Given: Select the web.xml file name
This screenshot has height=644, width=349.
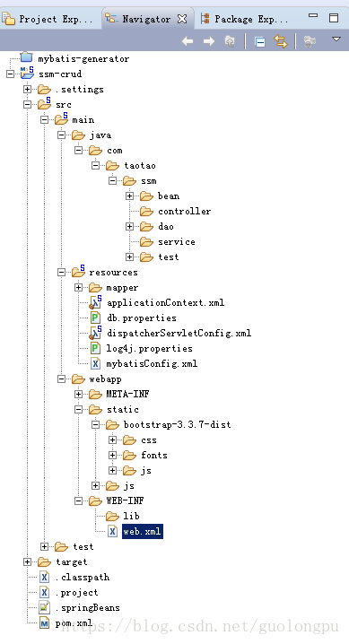Looking at the screenshot, I should point(142,532).
